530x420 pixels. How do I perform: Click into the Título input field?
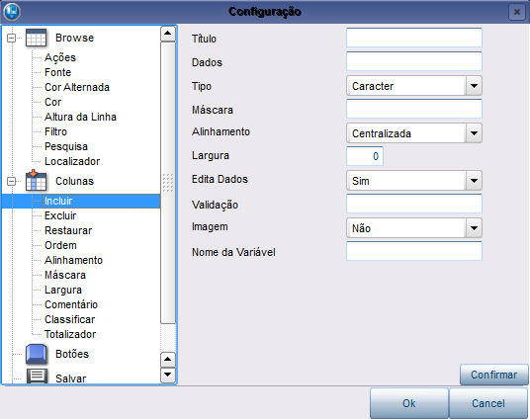[414, 38]
